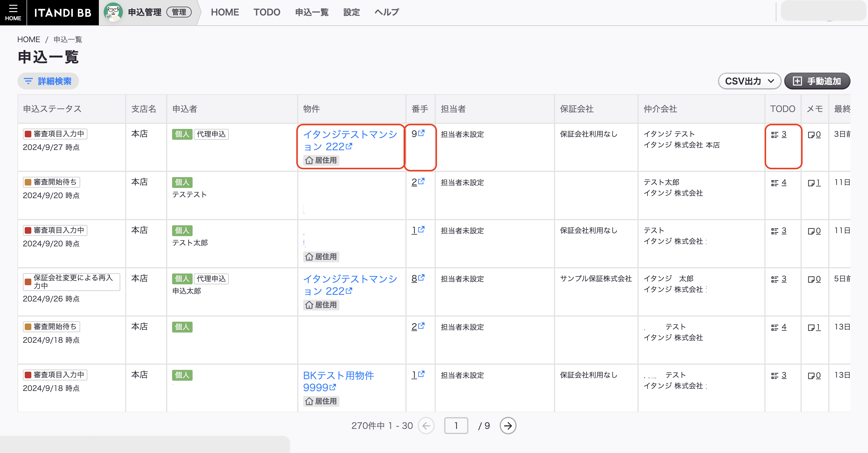Open TODO 4 in テステスト row
The width and height of the screenshot is (868, 453).
click(x=779, y=183)
